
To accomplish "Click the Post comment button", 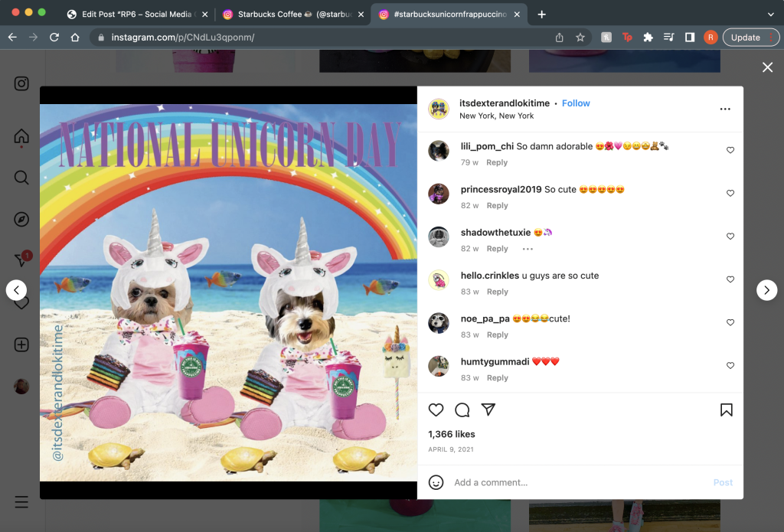I will 723,482.
